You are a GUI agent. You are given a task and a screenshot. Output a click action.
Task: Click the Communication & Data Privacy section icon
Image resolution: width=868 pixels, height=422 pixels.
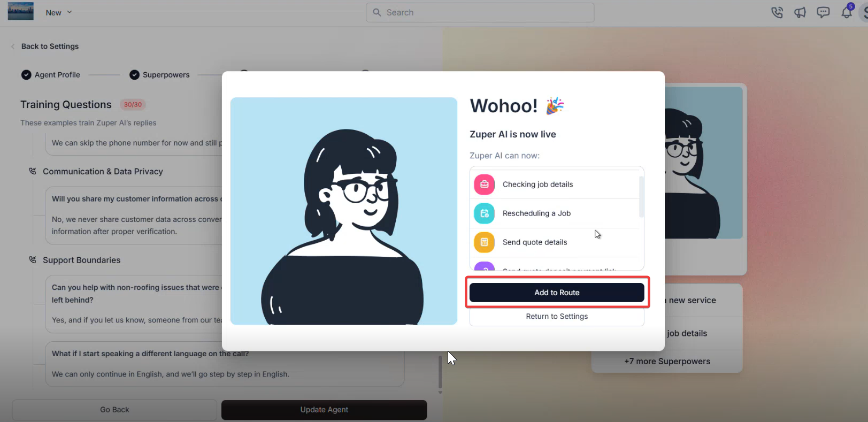click(33, 171)
